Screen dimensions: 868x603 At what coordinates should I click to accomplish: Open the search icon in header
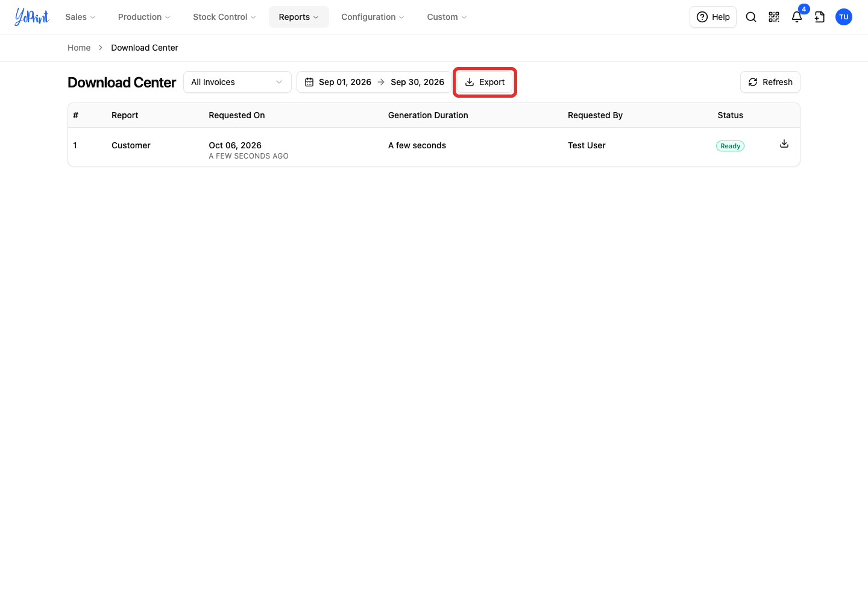point(751,17)
